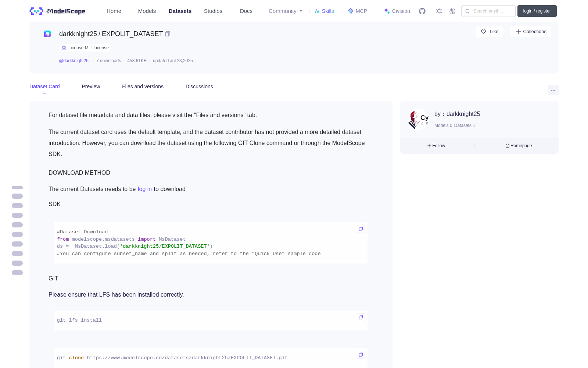Focus the Search anything input field
Viewport: 588px width, 368px height.
488,11
